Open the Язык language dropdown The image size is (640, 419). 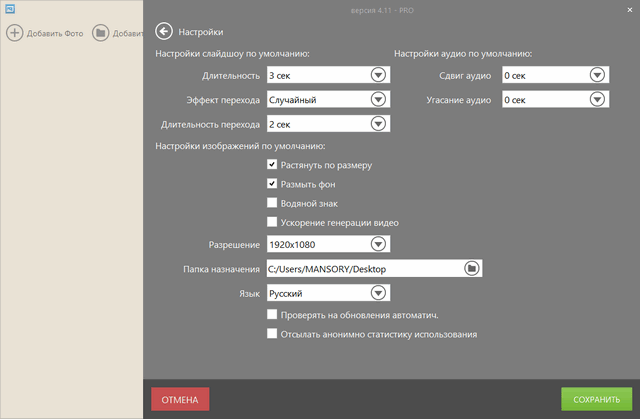click(378, 293)
